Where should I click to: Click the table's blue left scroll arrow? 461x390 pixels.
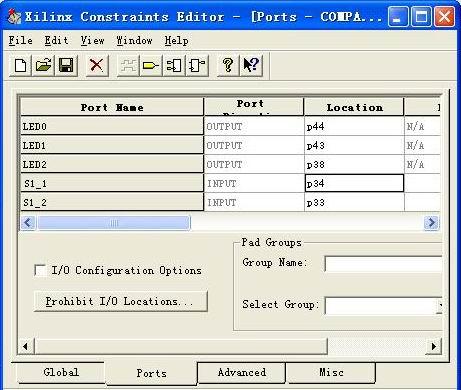tap(28, 222)
